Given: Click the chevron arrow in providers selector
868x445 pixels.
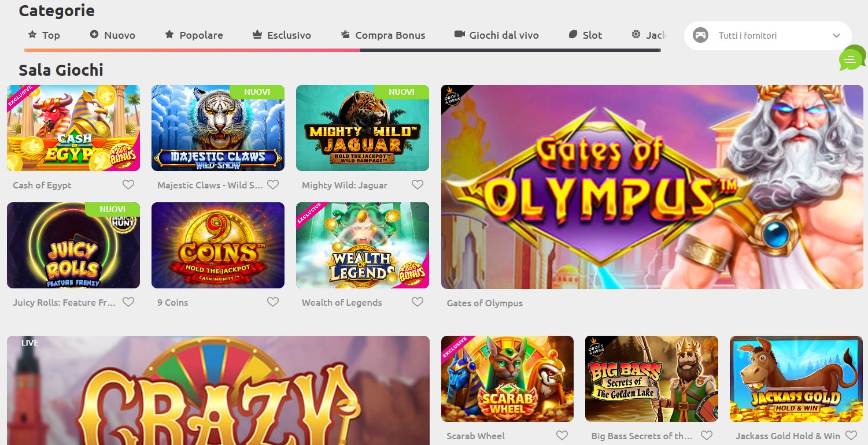Looking at the screenshot, I should [836, 36].
